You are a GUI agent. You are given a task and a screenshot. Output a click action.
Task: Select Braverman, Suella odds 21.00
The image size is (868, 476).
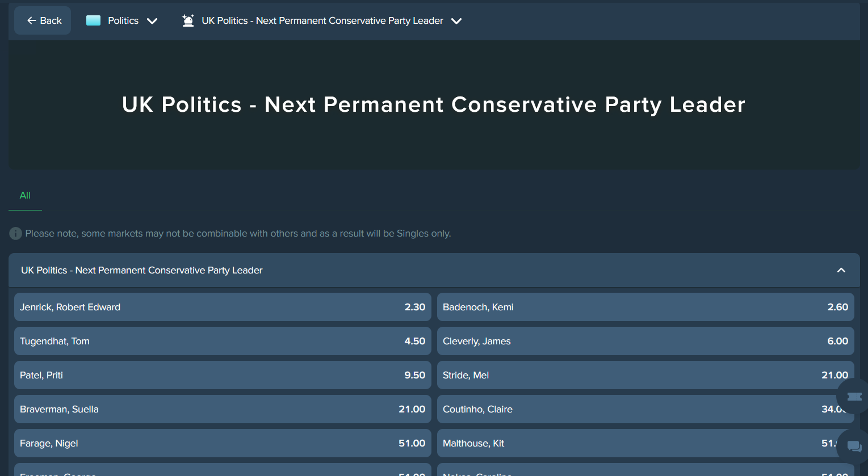[x=223, y=409]
